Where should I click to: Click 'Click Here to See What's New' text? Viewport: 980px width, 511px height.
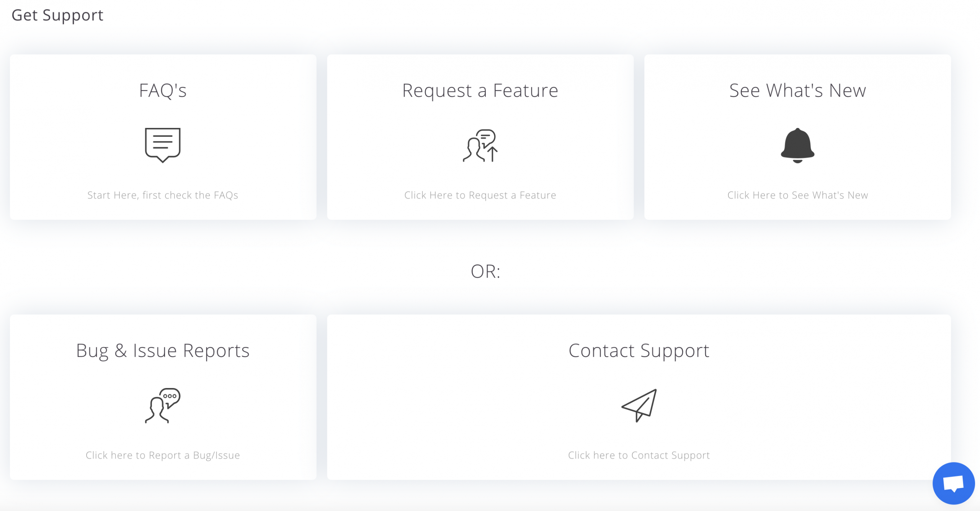(797, 195)
